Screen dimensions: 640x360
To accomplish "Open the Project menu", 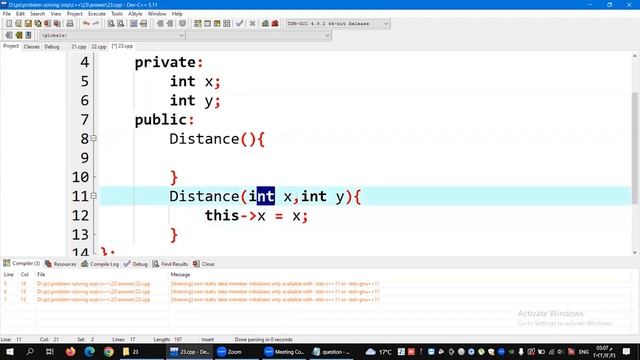I will click(x=75, y=14).
